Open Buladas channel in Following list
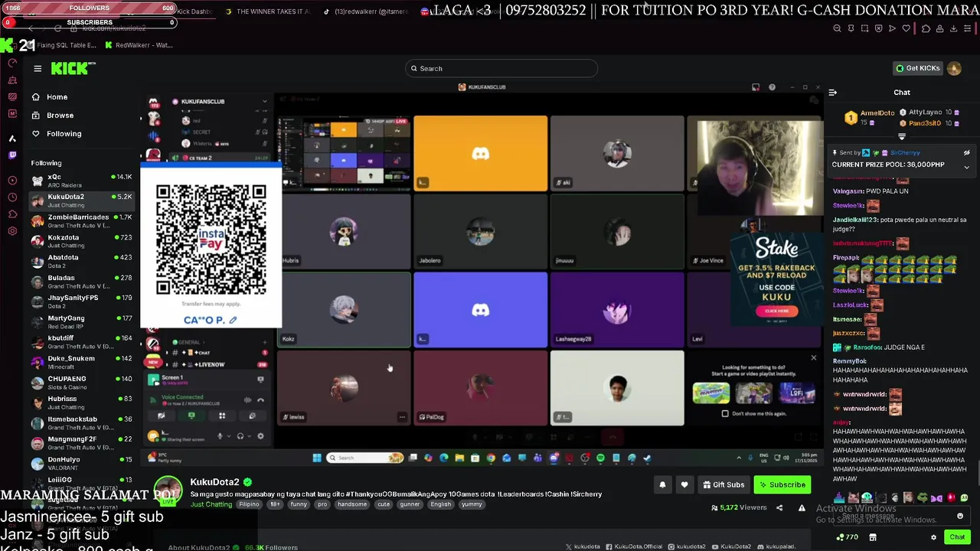This screenshot has width=980, height=551. pos(81,282)
